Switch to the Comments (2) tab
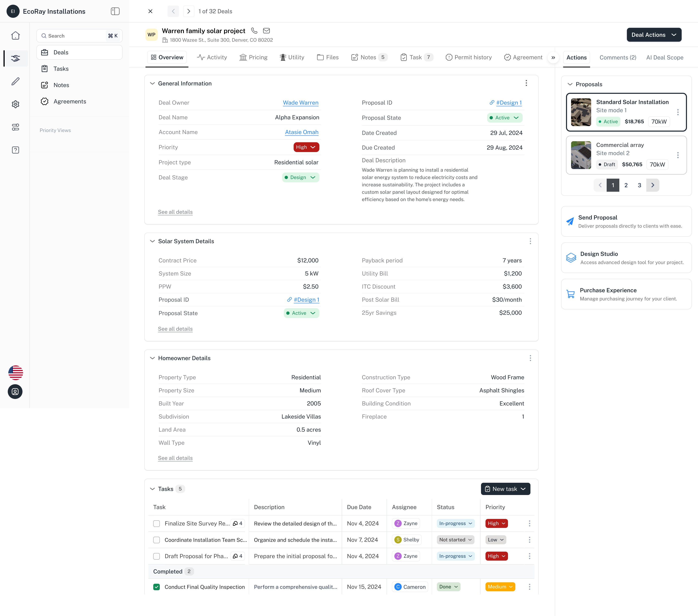 618,57
